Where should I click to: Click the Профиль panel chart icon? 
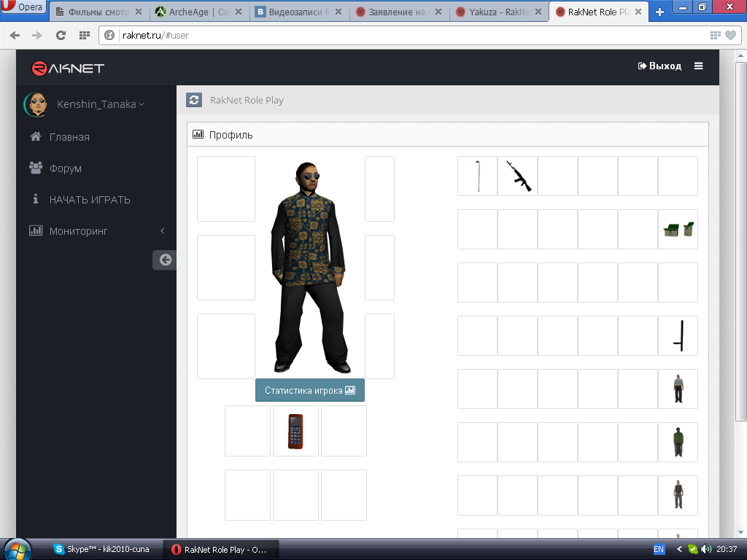[x=198, y=135]
